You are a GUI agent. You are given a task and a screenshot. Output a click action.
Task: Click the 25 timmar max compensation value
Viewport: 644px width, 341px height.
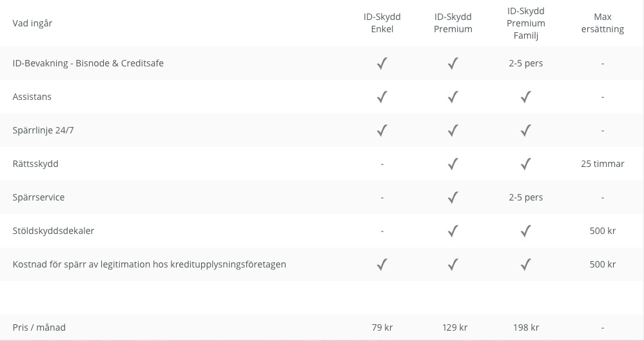tap(602, 164)
